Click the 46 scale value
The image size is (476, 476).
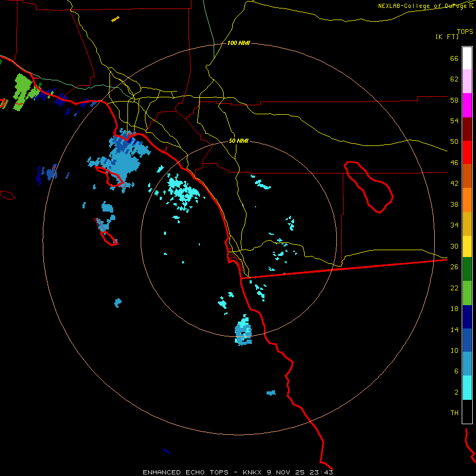[x=454, y=163]
